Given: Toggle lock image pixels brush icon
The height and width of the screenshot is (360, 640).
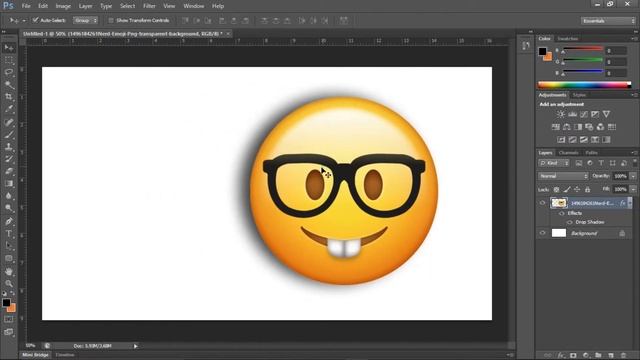Looking at the screenshot, I should [567, 189].
